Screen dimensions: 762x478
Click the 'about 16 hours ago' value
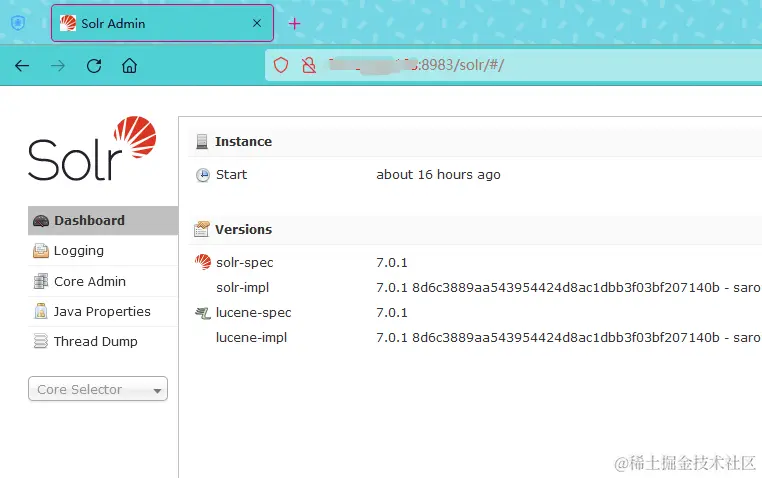tap(438, 174)
